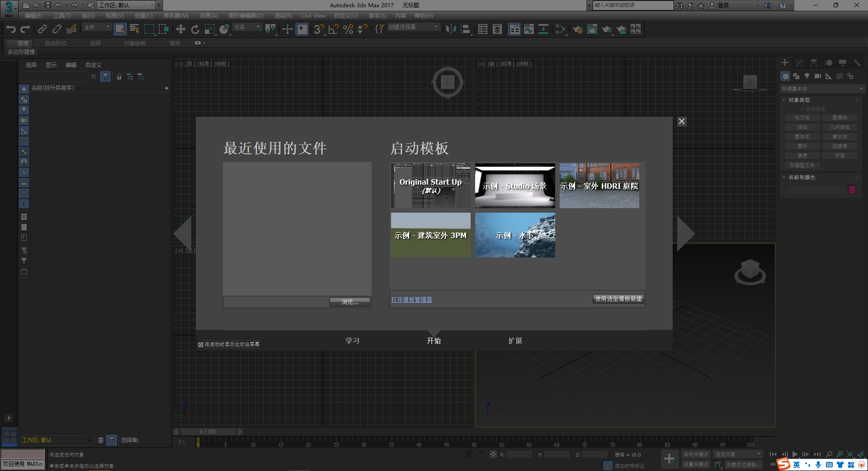Toggle scene explorer lock icon
868x471 pixels.
tap(119, 76)
